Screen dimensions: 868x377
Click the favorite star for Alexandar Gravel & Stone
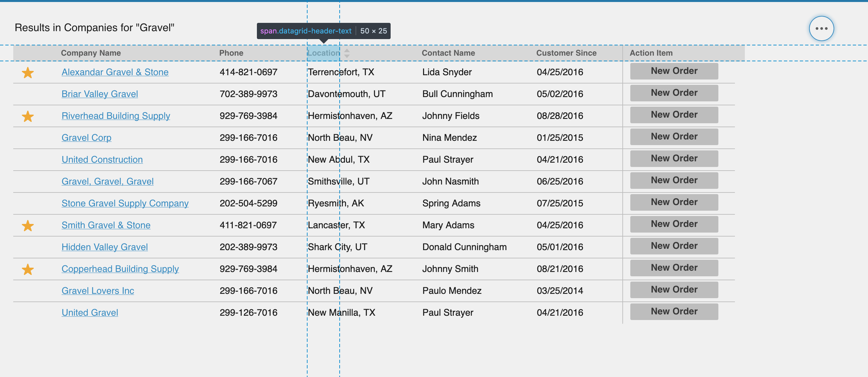coord(27,73)
